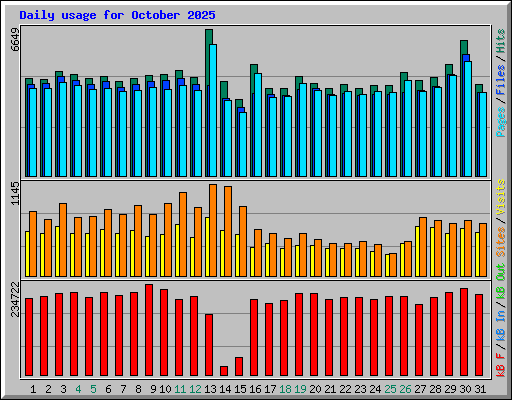Click the red 'kB F' legend label

pyautogui.click(x=501, y=365)
